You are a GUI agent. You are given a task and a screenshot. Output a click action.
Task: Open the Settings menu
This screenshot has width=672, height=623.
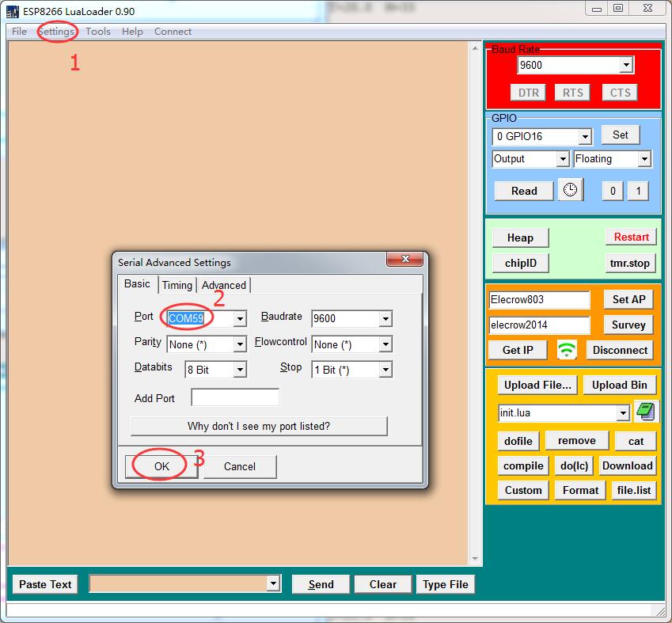[x=56, y=32]
